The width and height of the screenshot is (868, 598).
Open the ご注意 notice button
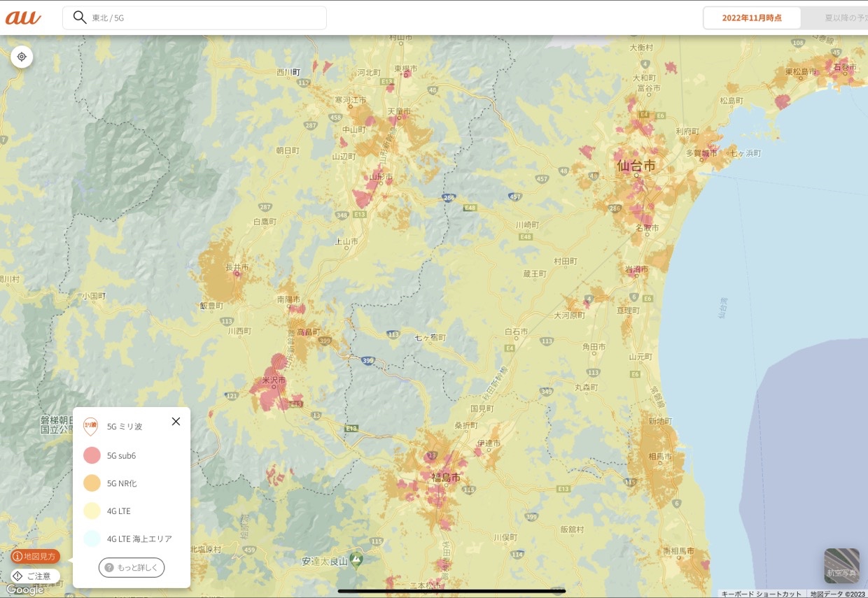pos(35,576)
